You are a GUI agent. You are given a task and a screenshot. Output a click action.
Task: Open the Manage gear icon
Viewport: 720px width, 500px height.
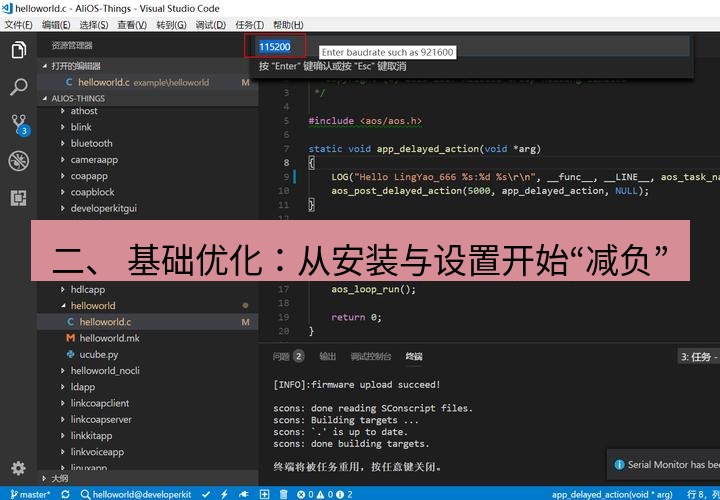click(x=18, y=468)
